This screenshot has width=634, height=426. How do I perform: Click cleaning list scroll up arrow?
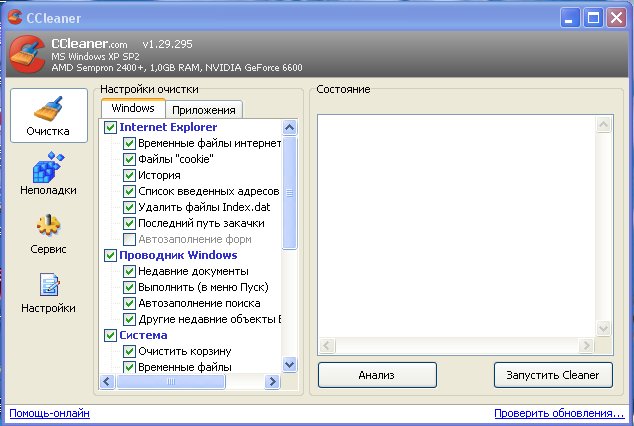tap(290, 128)
